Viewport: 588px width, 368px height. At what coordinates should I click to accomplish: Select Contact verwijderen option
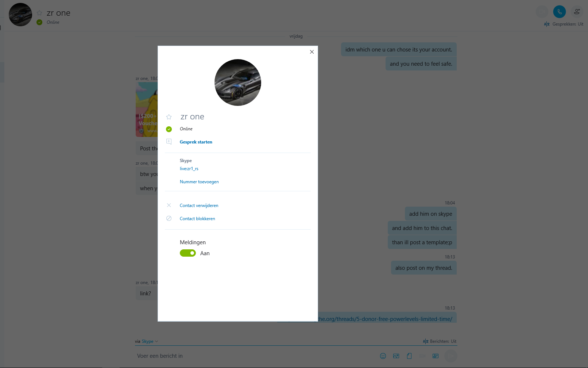tap(199, 206)
